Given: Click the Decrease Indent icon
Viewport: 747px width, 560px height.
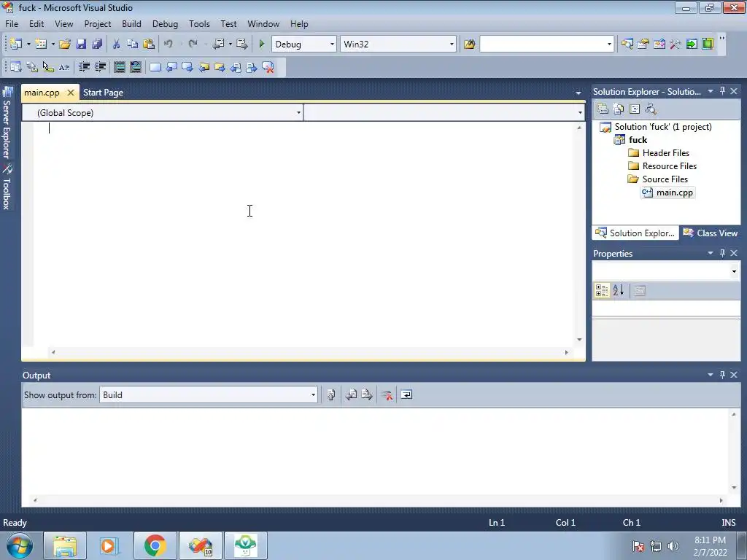Looking at the screenshot, I should tap(85, 67).
